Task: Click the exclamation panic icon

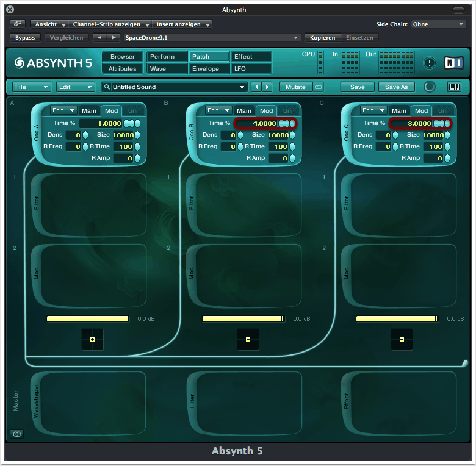Action: click(430, 63)
